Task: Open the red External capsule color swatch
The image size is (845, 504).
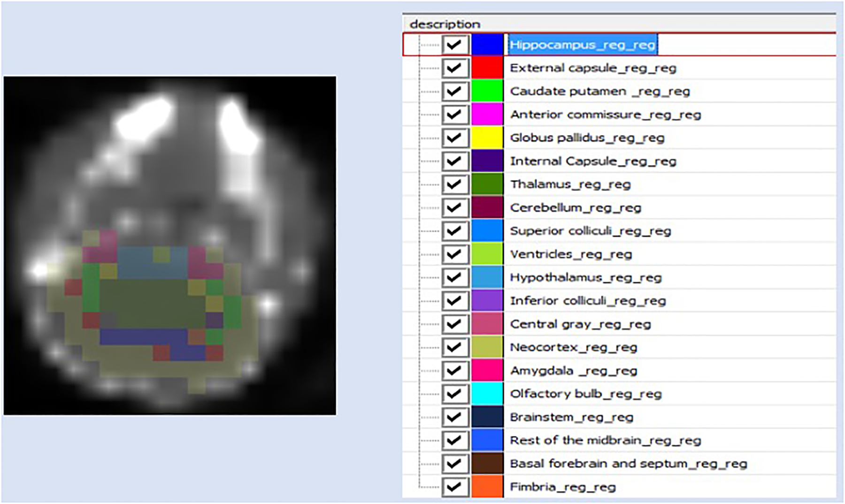Action: 487,68
